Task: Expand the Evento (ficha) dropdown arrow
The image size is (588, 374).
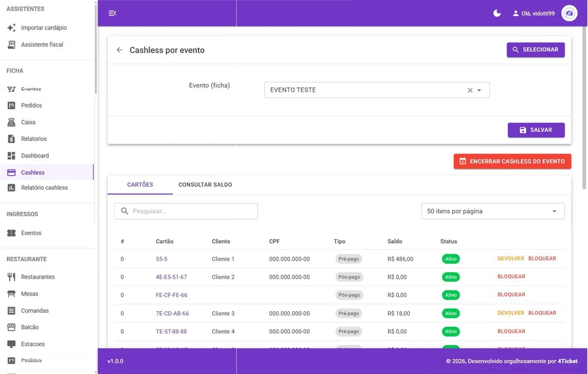Action: pos(479,90)
